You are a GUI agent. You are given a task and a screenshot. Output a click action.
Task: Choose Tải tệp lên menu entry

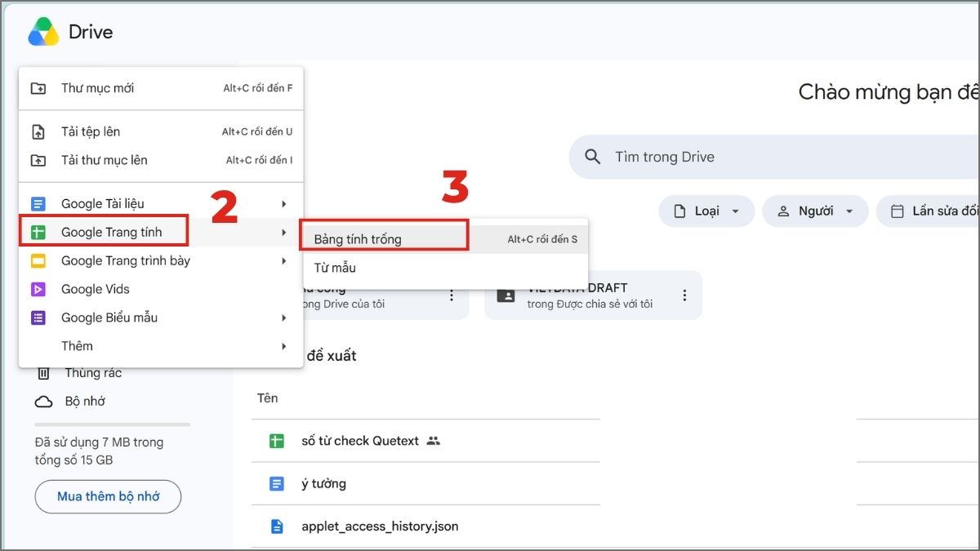point(161,131)
